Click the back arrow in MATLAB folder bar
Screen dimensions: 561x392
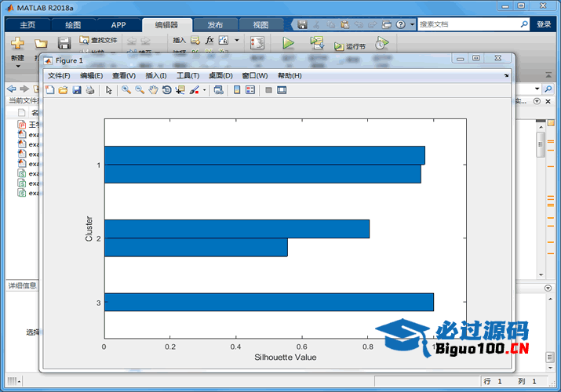click(x=12, y=89)
